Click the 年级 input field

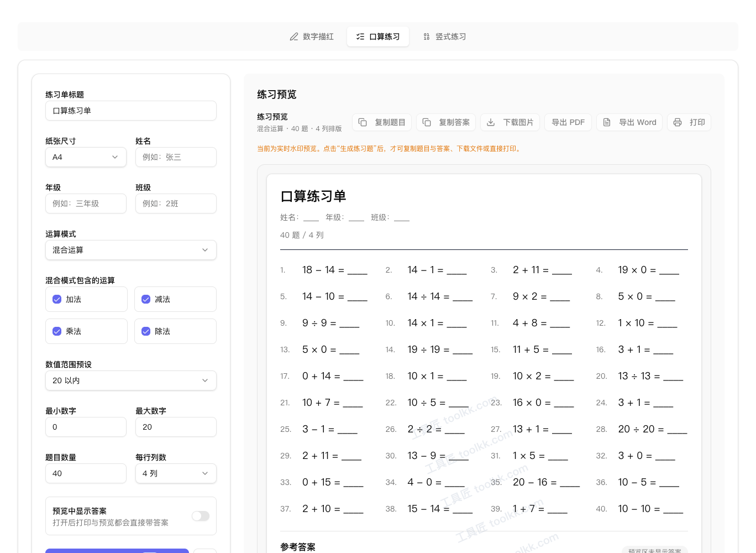pyautogui.click(x=86, y=204)
